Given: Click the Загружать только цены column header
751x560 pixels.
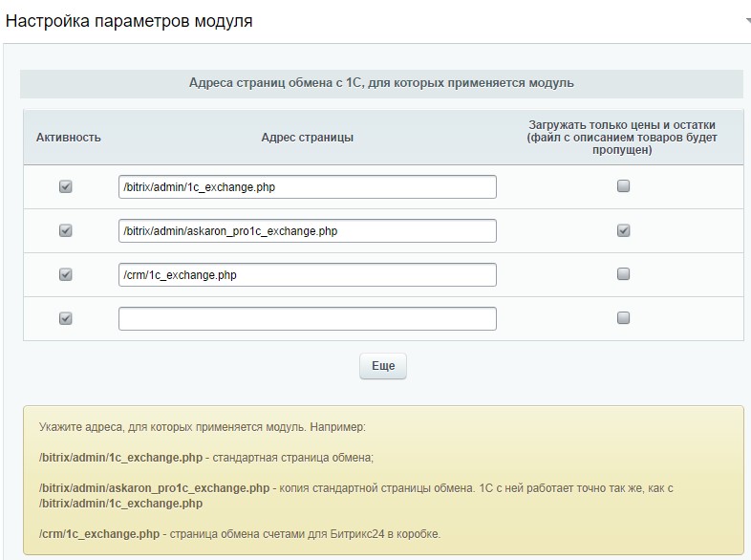Looking at the screenshot, I should click(x=622, y=138).
